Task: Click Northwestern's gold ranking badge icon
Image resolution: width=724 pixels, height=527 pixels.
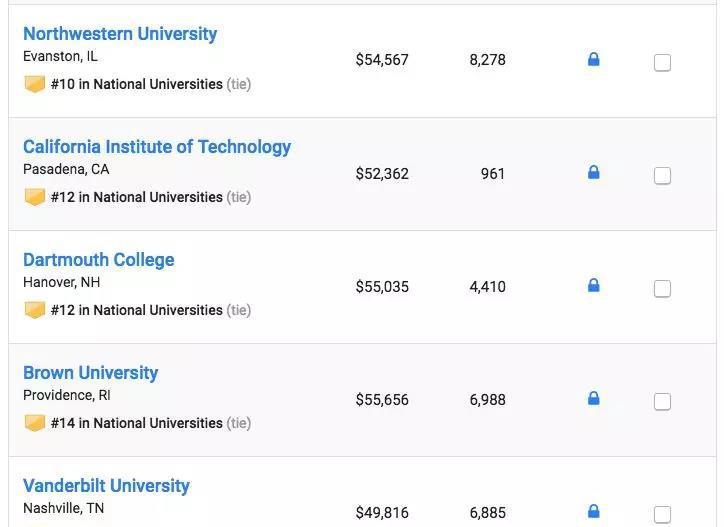Action: [x=35, y=84]
